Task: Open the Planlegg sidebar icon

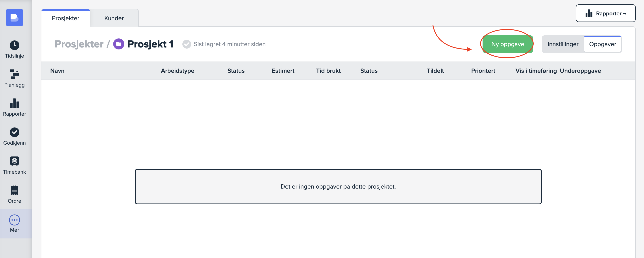Action: (15, 74)
